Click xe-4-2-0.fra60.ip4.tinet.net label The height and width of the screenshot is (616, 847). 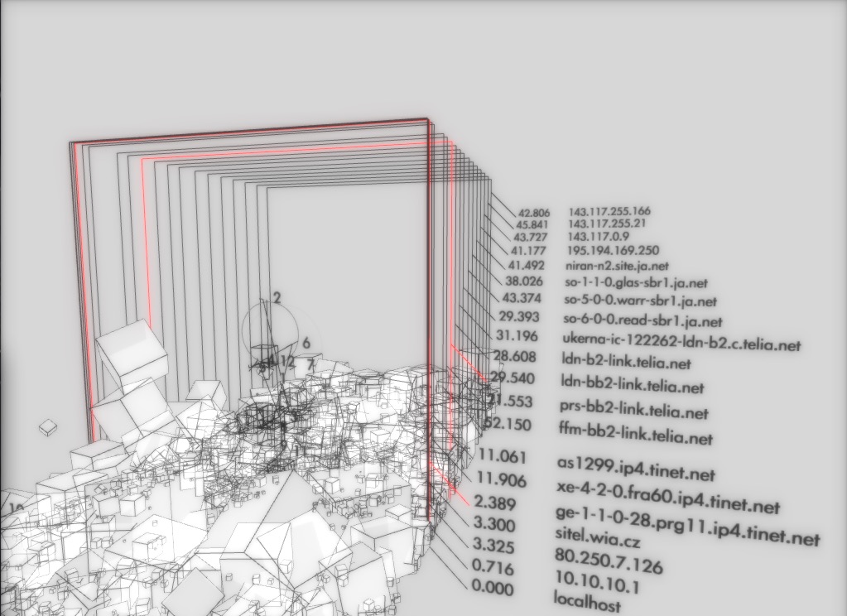[x=668, y=498]
